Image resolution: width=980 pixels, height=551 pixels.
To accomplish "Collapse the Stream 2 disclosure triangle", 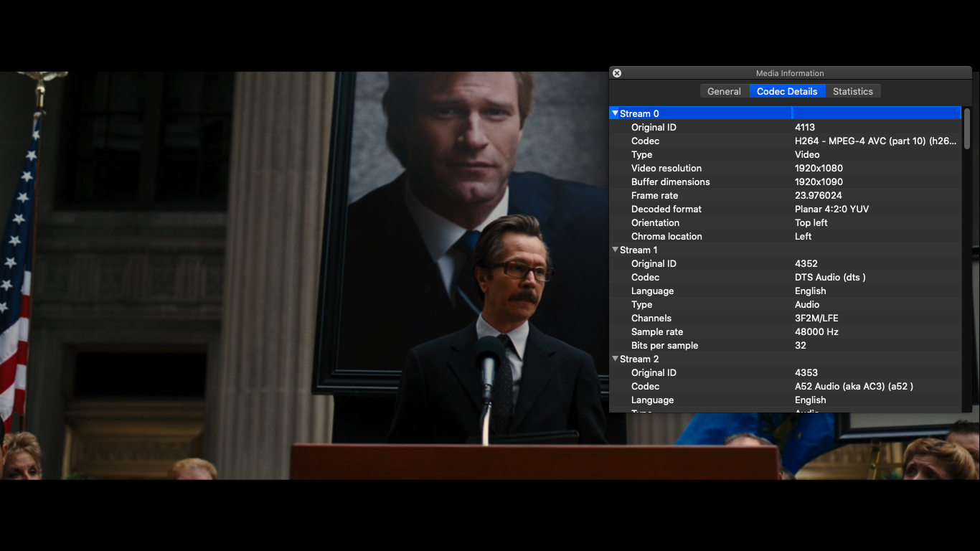I will (615, 359).
